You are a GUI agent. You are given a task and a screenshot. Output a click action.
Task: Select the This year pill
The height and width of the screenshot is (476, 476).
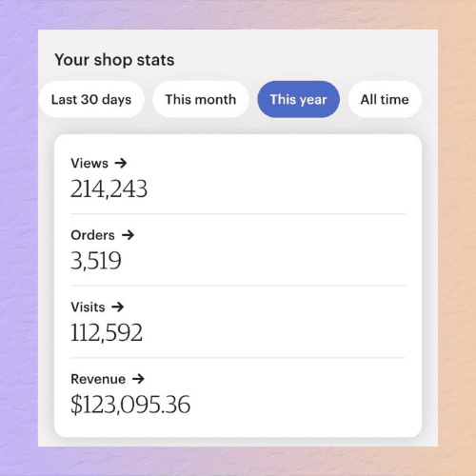pos(298,99)
